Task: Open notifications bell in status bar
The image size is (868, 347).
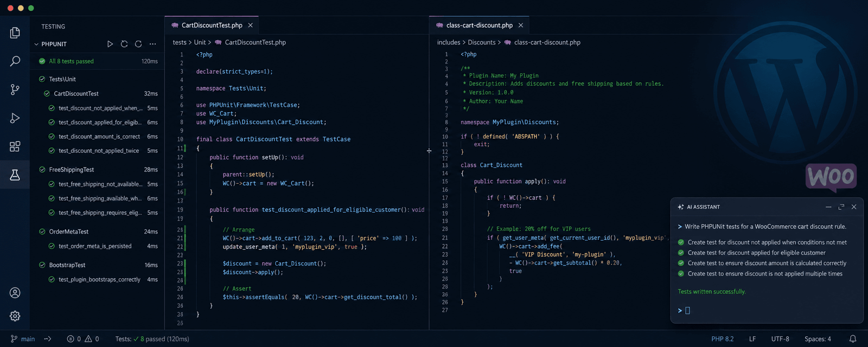Action: click(853, 339)
